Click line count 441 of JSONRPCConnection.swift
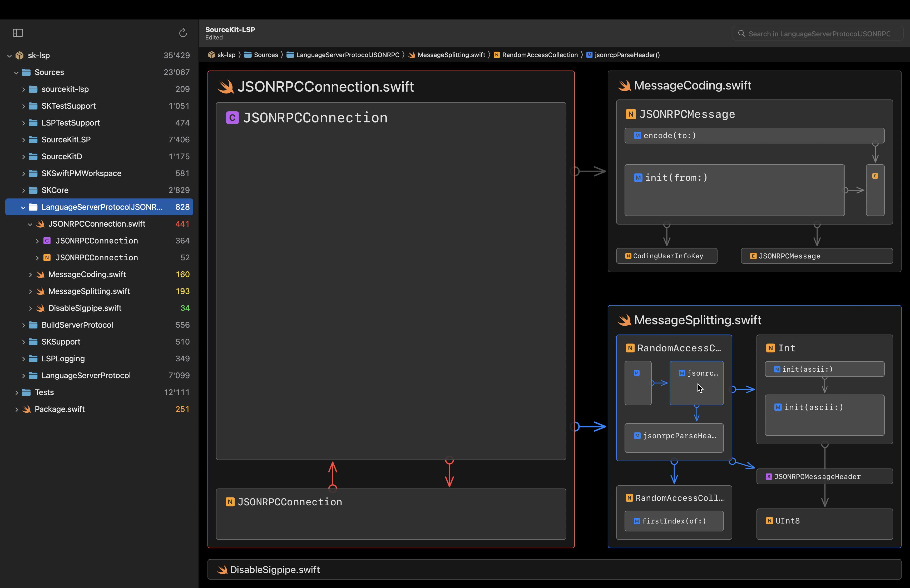This screenshot has width=910, height=588. tap(182, 224)
